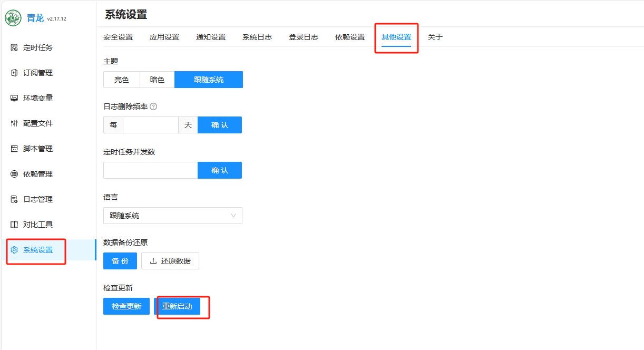The width and height of the screenshot is (644, 350).
Task: Click the 系统设置 page heading
Action: (126, 14)
